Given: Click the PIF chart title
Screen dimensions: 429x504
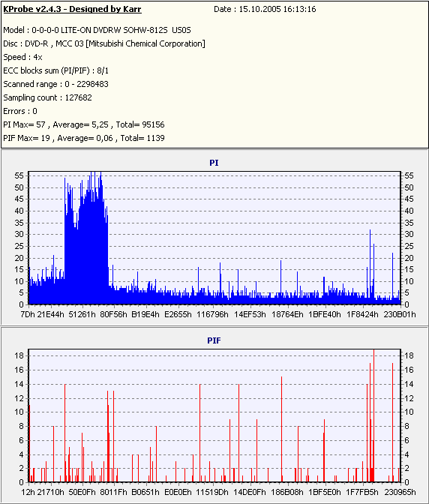Looking at the screenshot, I should tap(214, 340).
